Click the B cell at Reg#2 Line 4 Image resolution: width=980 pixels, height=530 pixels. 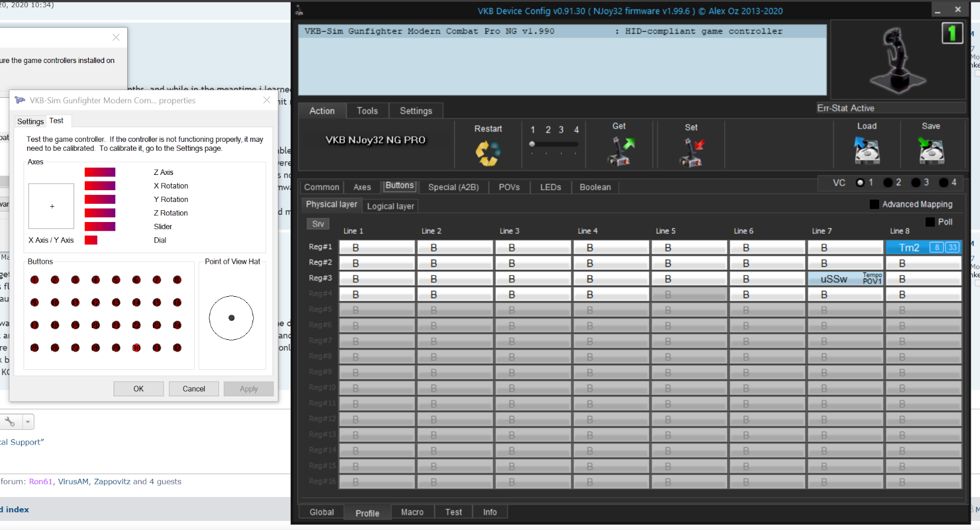tap(611, 263)
